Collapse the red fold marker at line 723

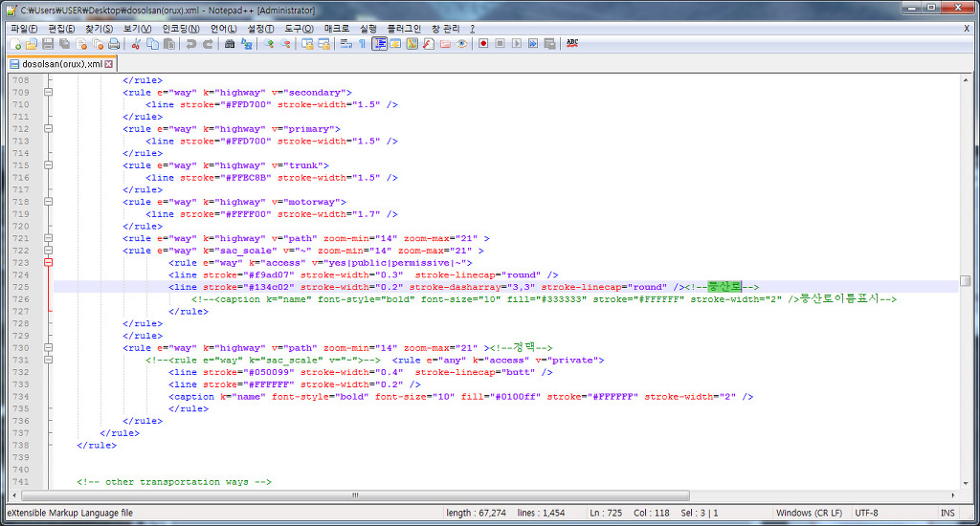[48, 262]
